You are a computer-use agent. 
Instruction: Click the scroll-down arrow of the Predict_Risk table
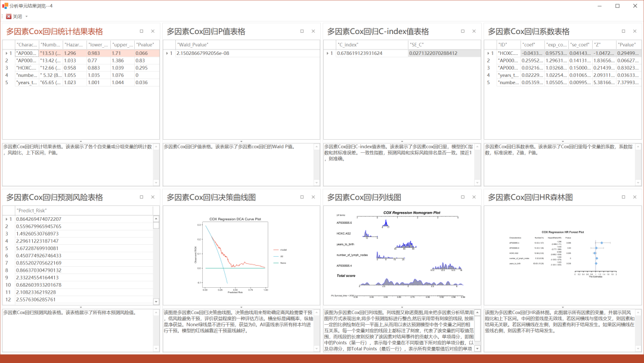[x=156, y=302]
